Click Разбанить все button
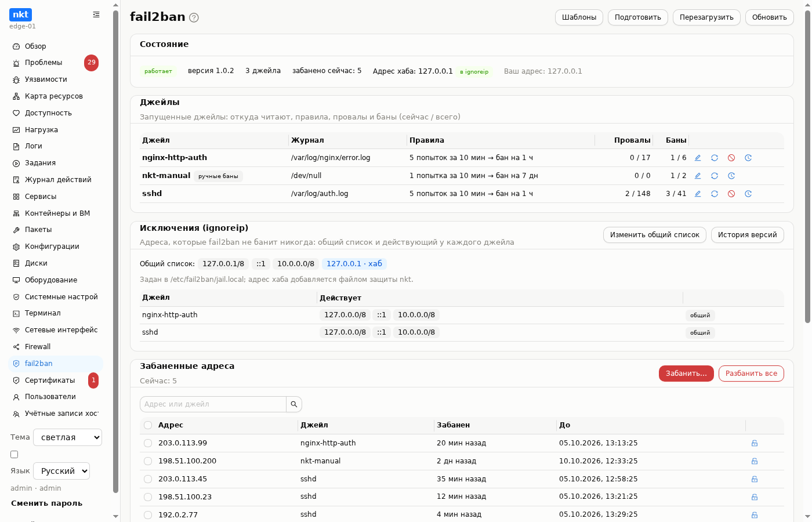The width and height of the screenshot is (812, 522). pyautogui.click(x=751, y=374)
